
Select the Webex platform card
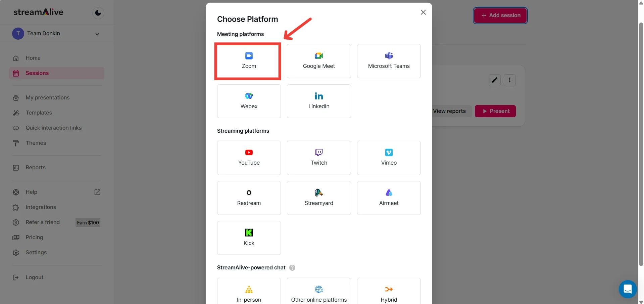coord(249,101)
